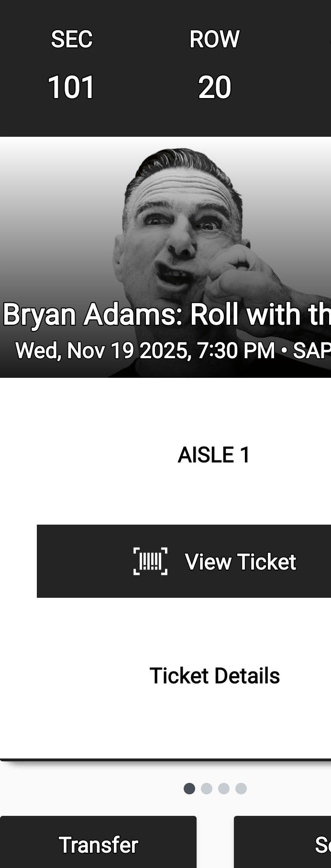Tap the barcode icon inside View Ticket
The image size is (331, 868).
tap(150, 561)
